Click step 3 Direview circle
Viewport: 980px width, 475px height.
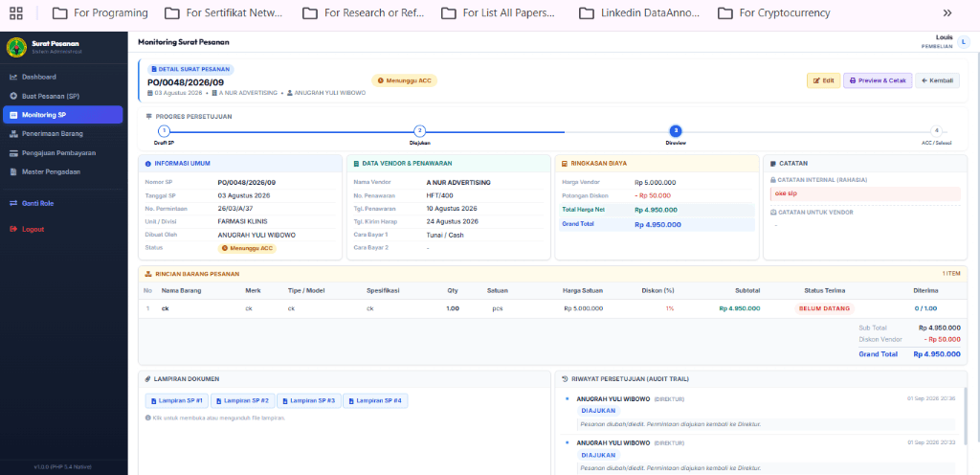(x=676, y=131)
